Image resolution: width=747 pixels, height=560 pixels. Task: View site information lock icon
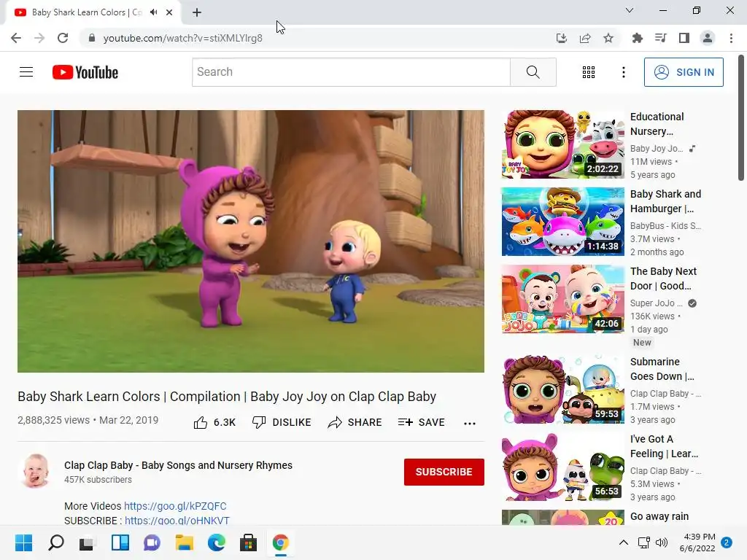pos(92,38)
